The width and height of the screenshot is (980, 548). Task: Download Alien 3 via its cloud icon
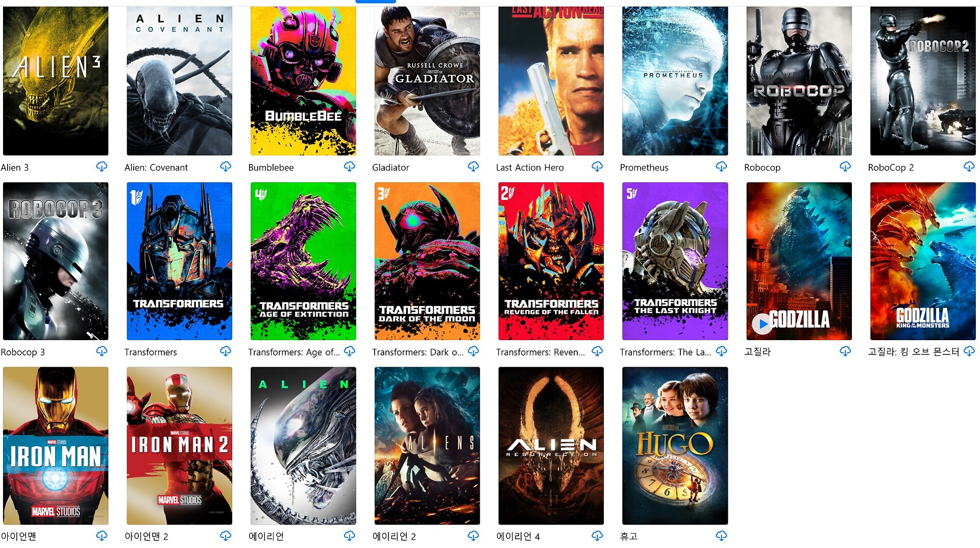tap(102, 166)
